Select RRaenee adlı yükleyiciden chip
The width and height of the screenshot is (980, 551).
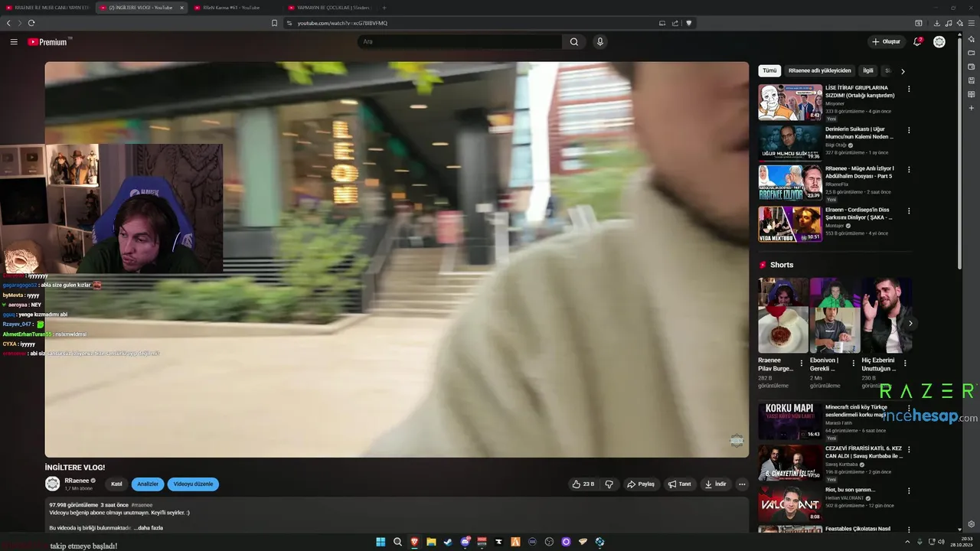(x=818, y=71)
